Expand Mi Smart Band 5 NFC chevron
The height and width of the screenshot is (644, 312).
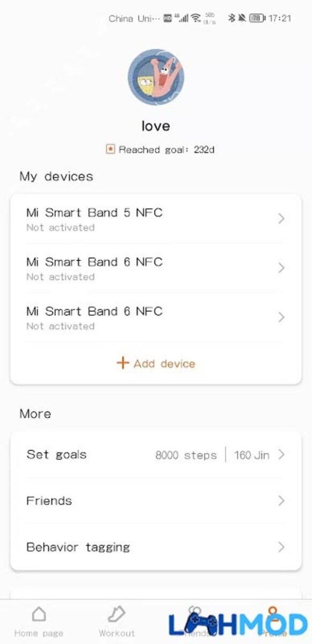pyautogui.click(x=281, y=218)
